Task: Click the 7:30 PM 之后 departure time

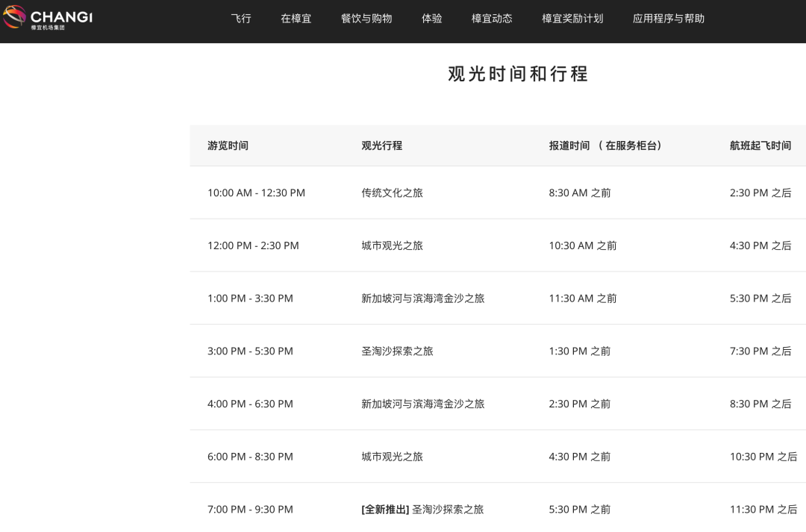Action: [760, 351]
